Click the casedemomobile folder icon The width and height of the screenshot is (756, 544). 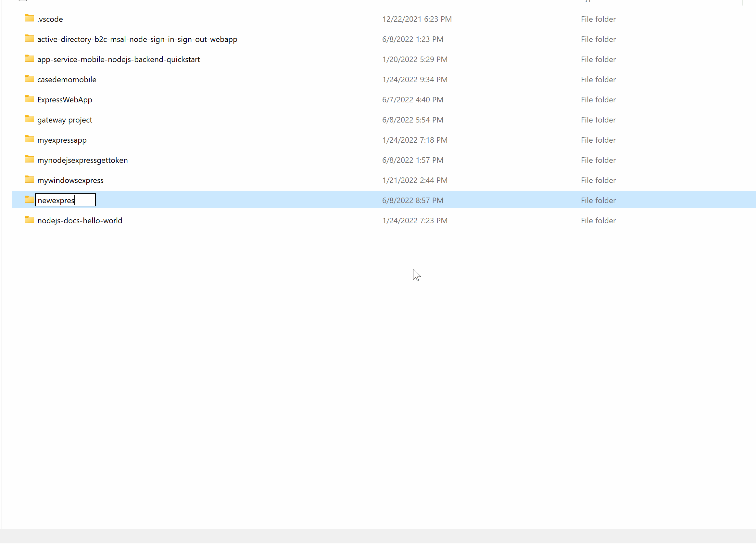pos(29,79)
